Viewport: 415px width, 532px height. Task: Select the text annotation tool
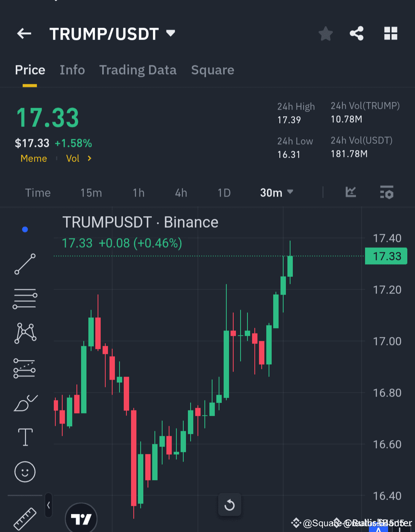pyautogui.click(x=25, y=437)
